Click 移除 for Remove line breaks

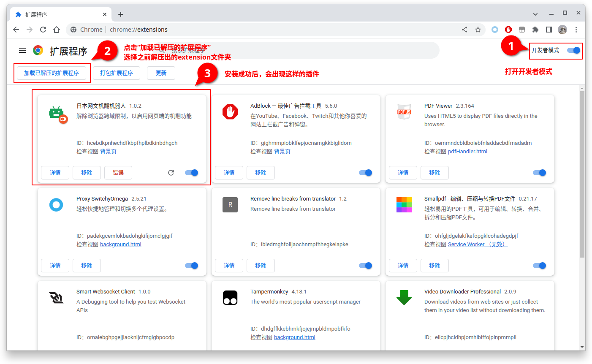(261, 266)
